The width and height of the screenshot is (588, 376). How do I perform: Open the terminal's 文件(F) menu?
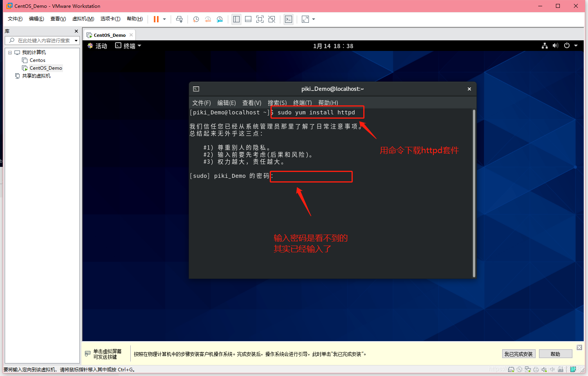[202, 103]
